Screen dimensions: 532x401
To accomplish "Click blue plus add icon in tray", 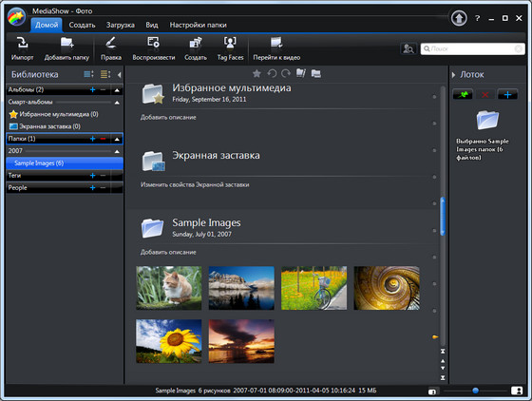I will click(507, 94).
